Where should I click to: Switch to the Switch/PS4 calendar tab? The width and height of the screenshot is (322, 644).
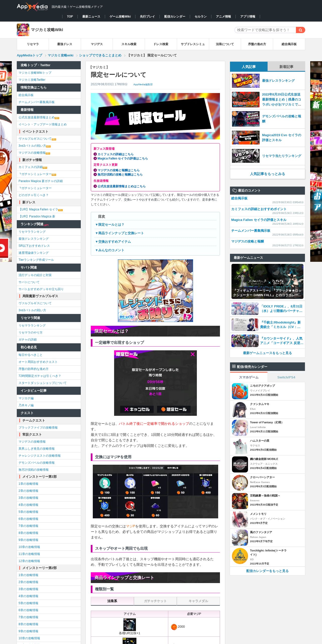coord(286,377)
